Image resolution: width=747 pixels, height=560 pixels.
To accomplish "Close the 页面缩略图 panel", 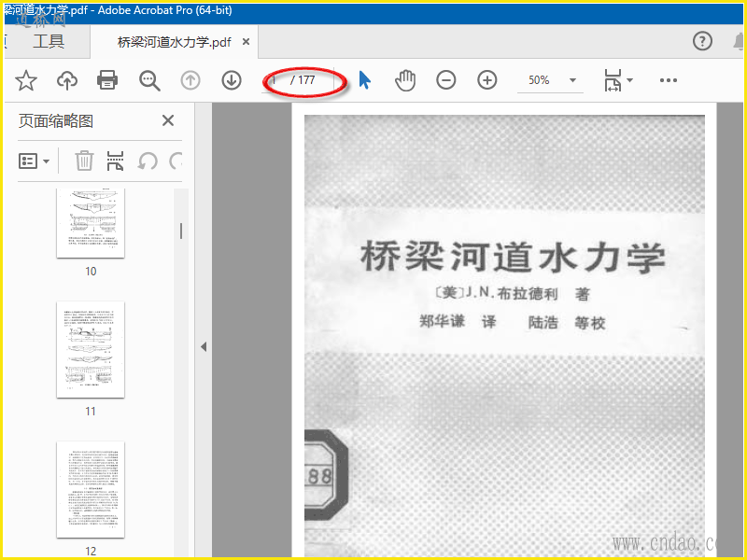I will [168, 120].
